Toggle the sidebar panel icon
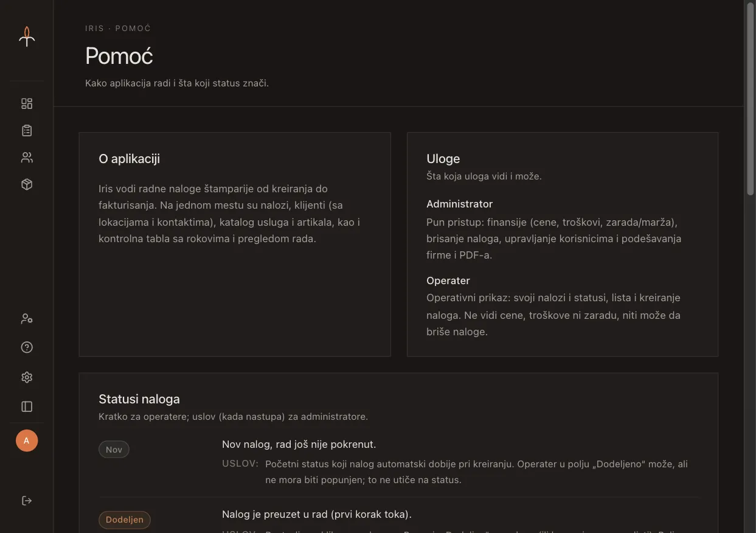This screenshot has height=533, width=756. pyautogui.click(x=27, y=406)
